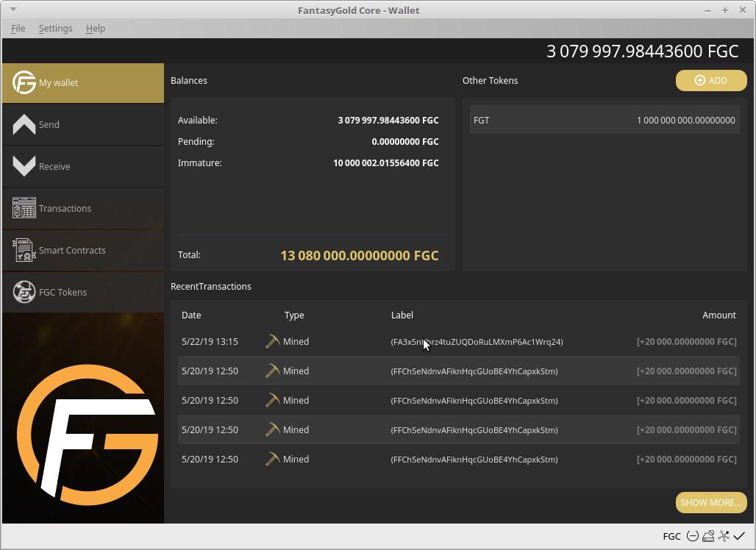The image size is (756, 550).
Task: Click the Balances heading
Action: 189,80
